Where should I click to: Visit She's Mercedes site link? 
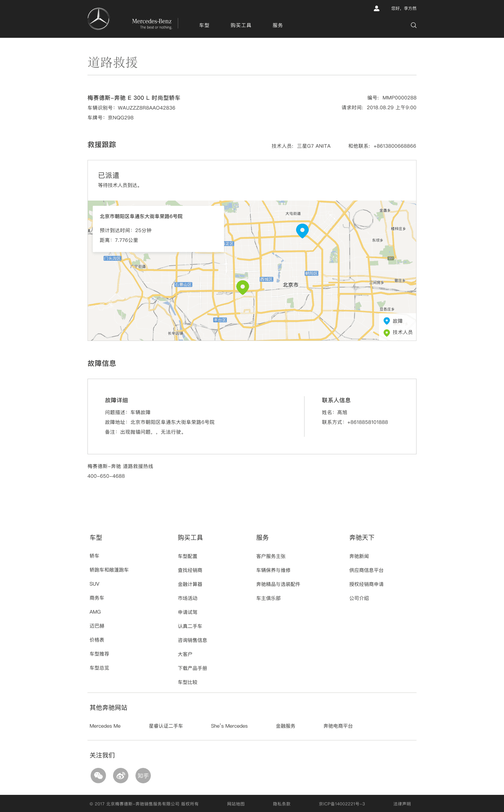coord(229,726)
